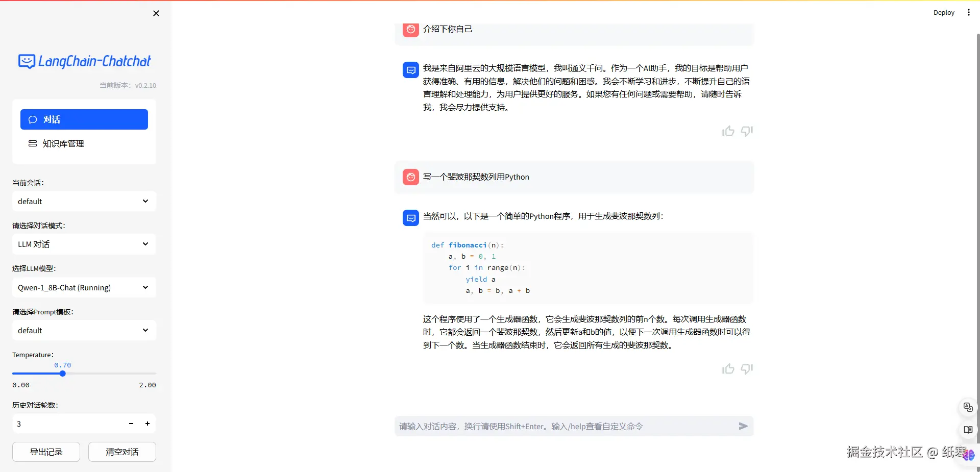
Task: Thumbs up the fibonacci code reply
Action: (728, 368)
